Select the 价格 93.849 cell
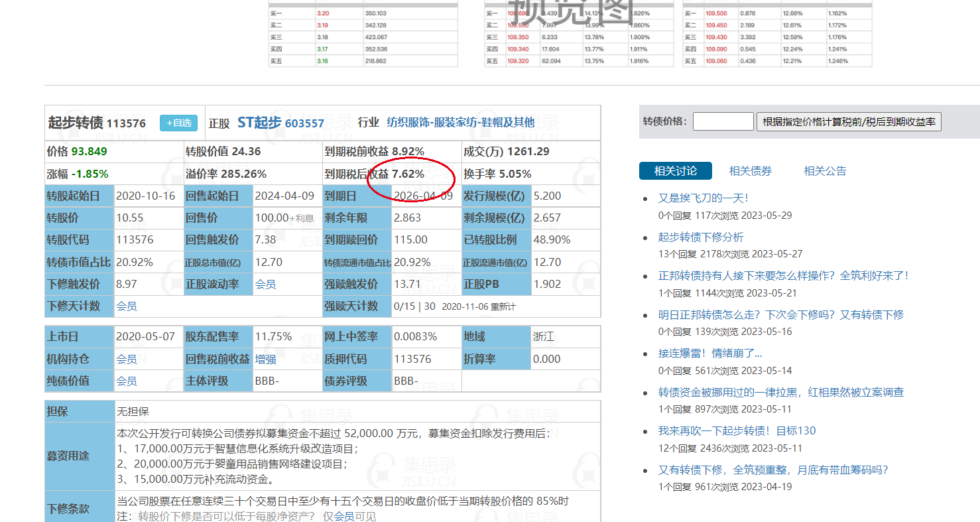 pyautogui.click(x=114, y=151)
